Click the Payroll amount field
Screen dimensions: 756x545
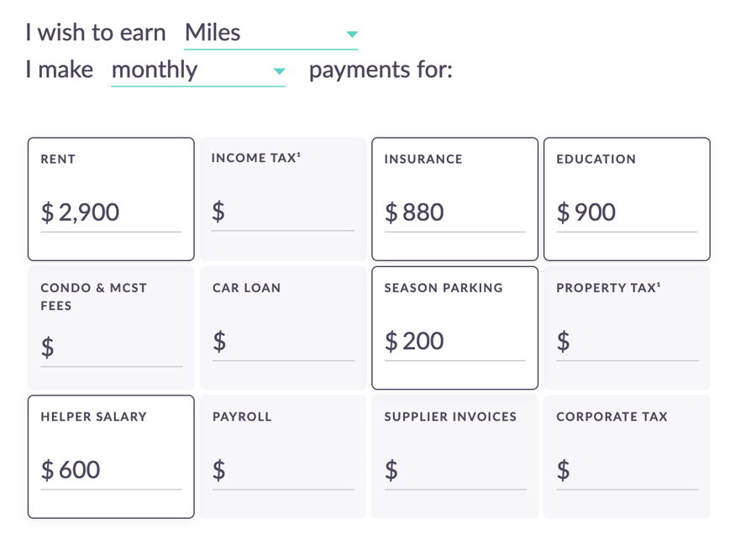pos(290,470)
